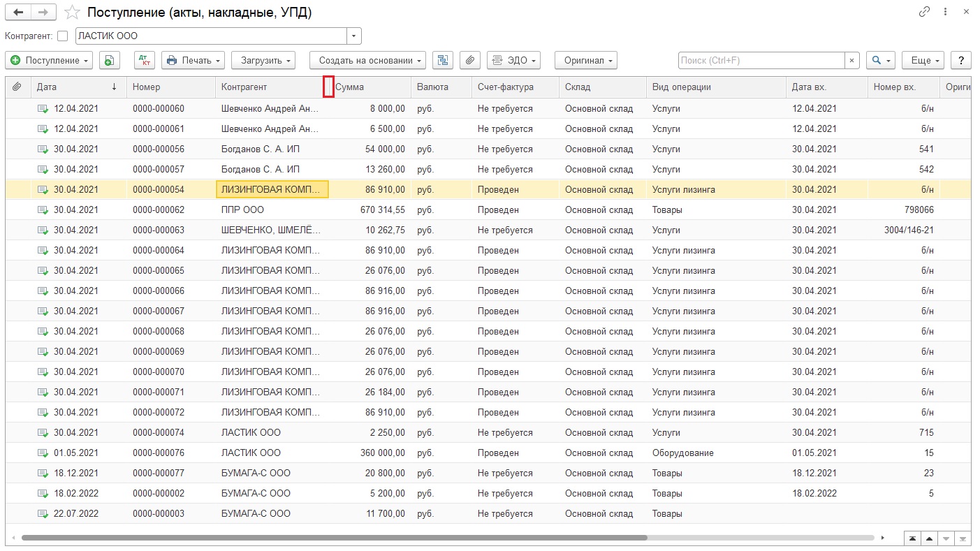Open the ЭДО dropdown menu
The height and width of the screenshot is (551, 980).
click(514, 61)
